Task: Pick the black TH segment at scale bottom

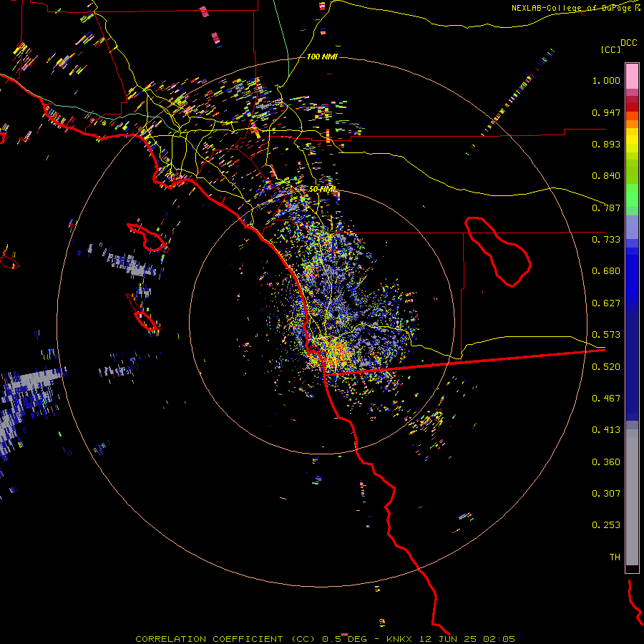Action: pos(632,568)
